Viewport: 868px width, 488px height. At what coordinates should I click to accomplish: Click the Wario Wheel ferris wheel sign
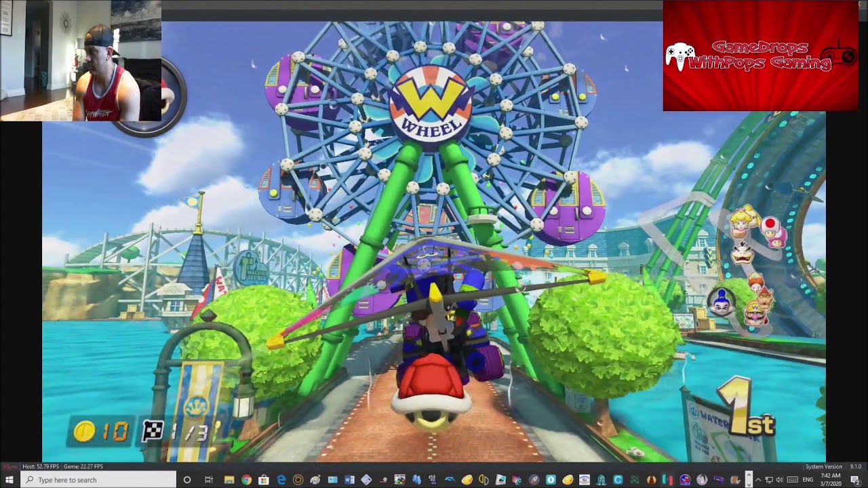tap(431, 103)
